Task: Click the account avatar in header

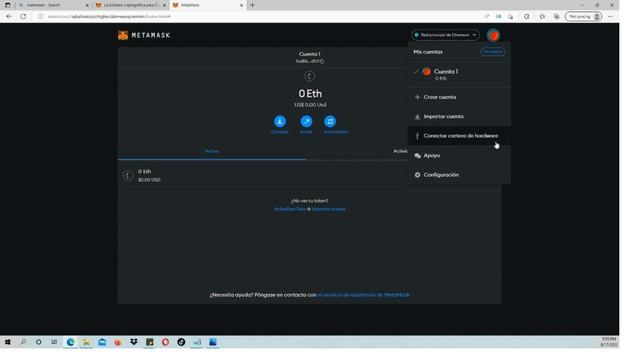Action: pyautogui.click(x=493, y=35)
